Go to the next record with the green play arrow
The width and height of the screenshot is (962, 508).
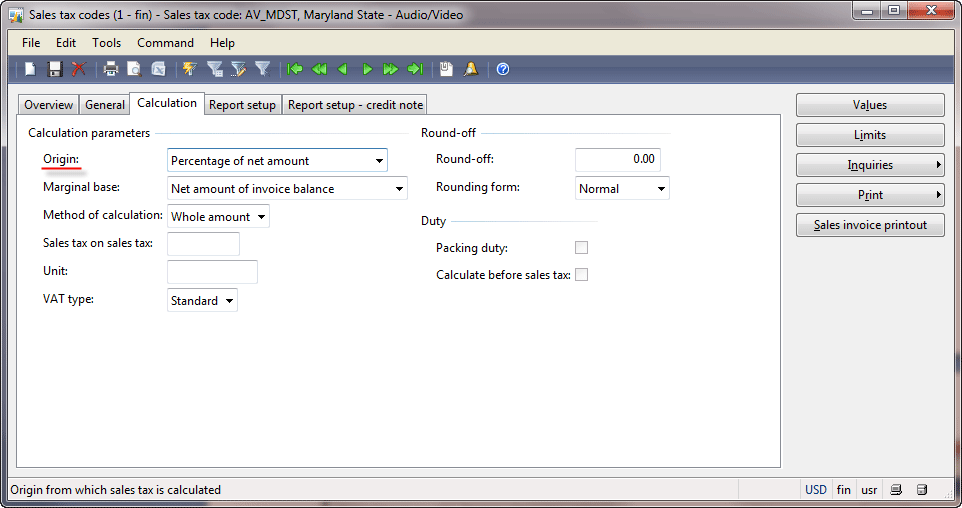coord(367,69)
